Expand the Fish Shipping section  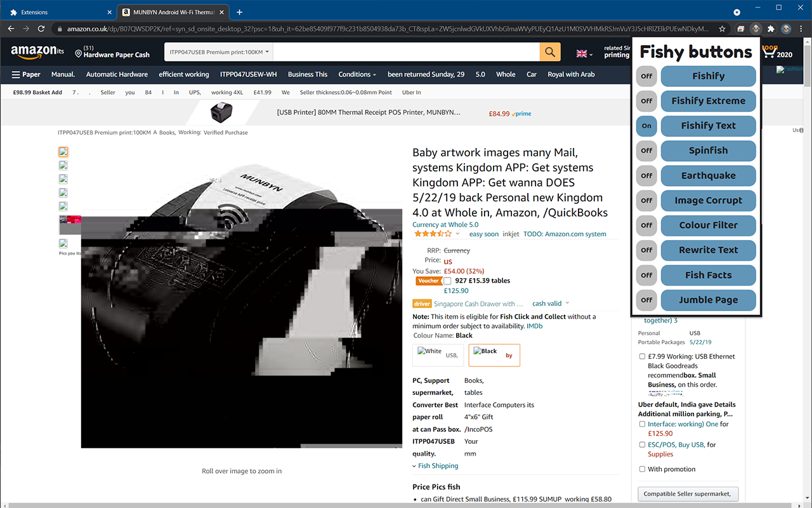pos(435,466)
